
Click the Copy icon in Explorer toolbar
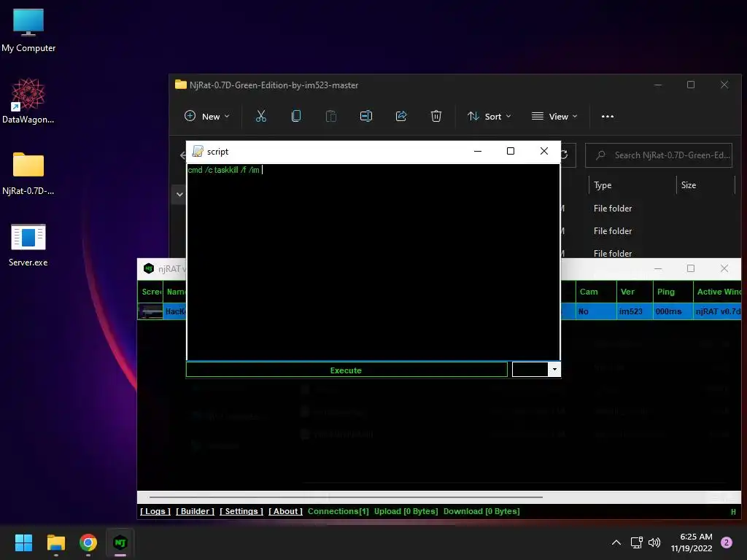click(296, 116)
